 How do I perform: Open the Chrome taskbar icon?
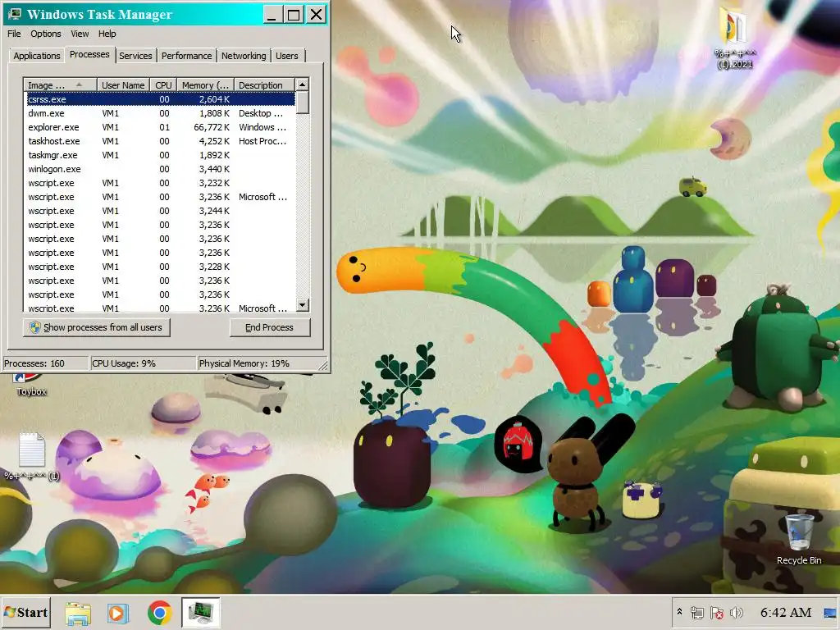click(160, 613)
